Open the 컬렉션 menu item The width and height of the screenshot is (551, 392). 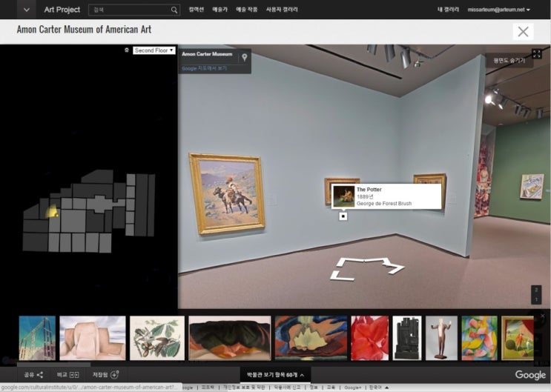point(196,10)
